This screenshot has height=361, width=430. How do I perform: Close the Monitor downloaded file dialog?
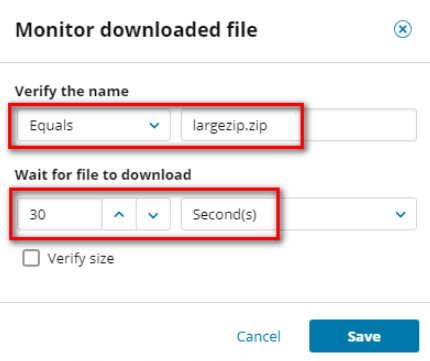tap(403, 29)
